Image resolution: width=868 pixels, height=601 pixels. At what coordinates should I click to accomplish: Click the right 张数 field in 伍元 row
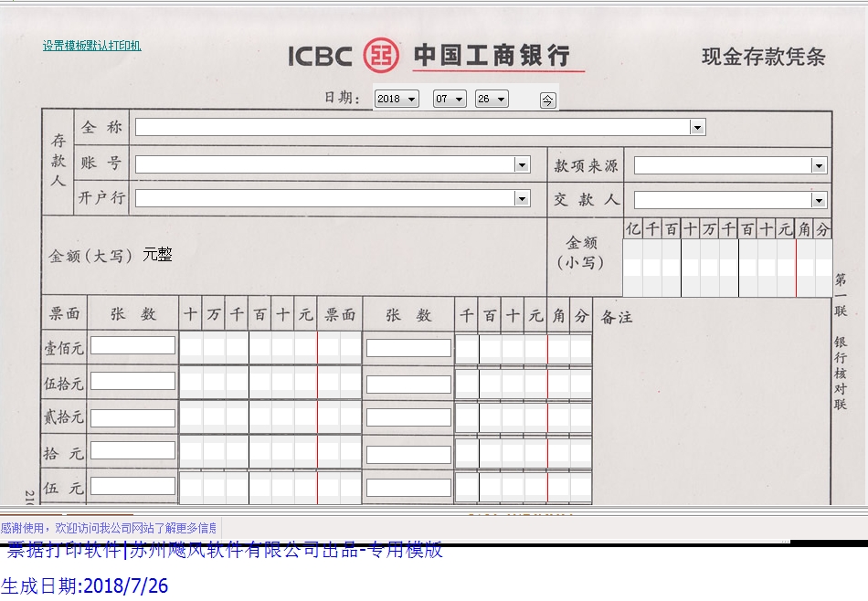[x=408, y=488]
